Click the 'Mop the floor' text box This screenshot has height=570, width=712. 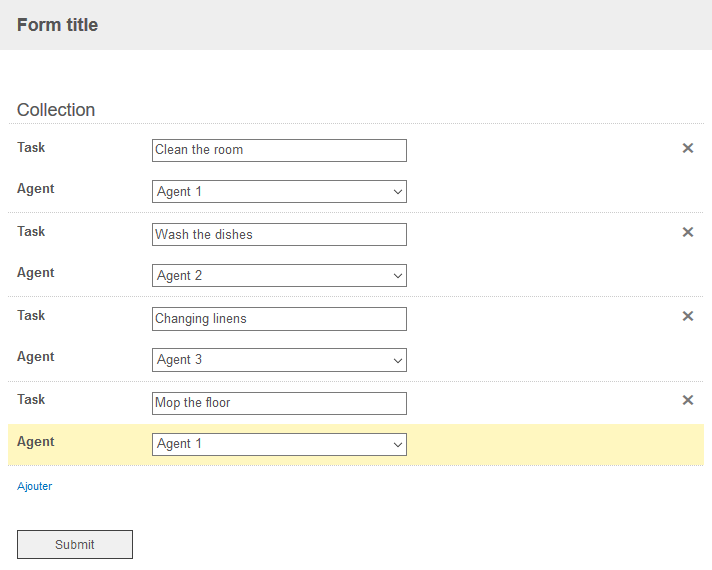point(279,403)
